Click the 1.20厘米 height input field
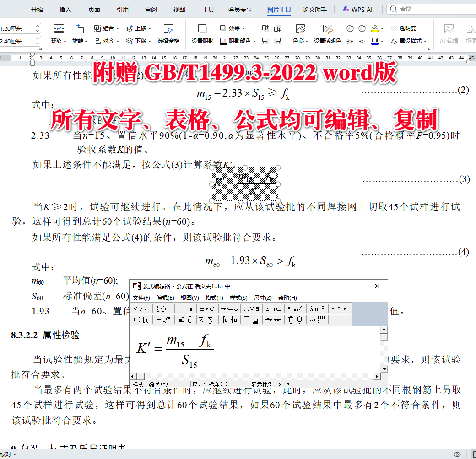This screenshot has height=459, width=476. click(x=17, y=28)
